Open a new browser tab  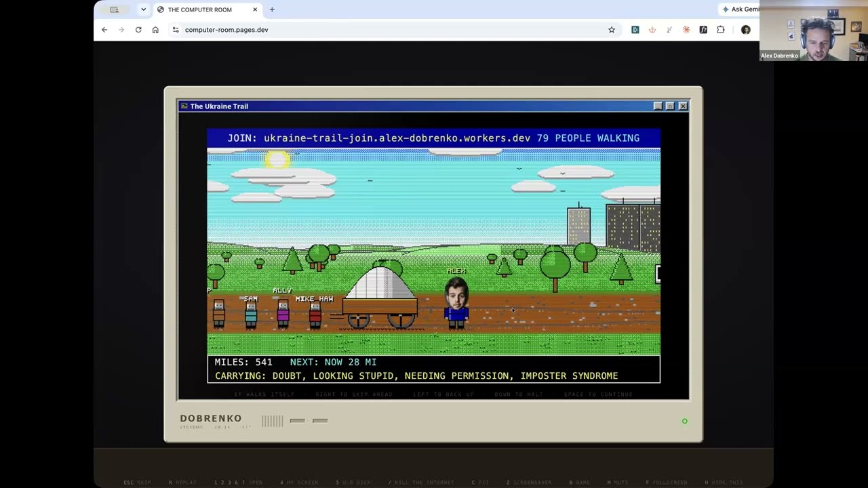point(272,9)
